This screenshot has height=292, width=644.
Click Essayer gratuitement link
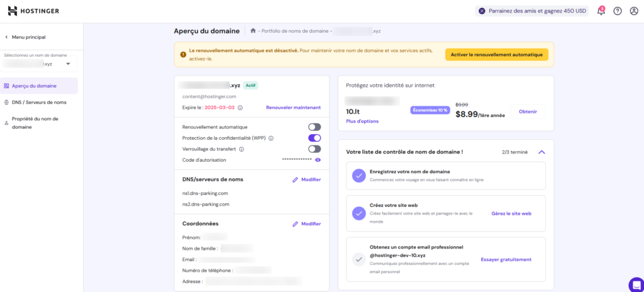click(506, 259)
